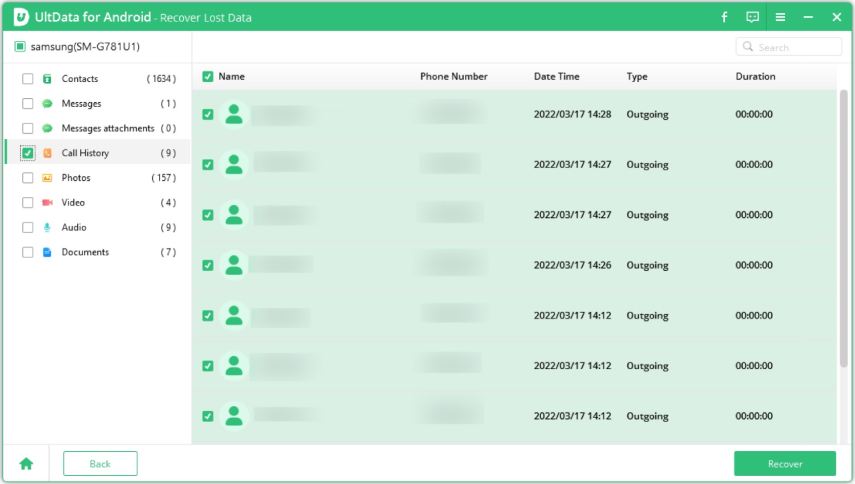
Task: Click the Recover button
Action: tap(785, 464)
